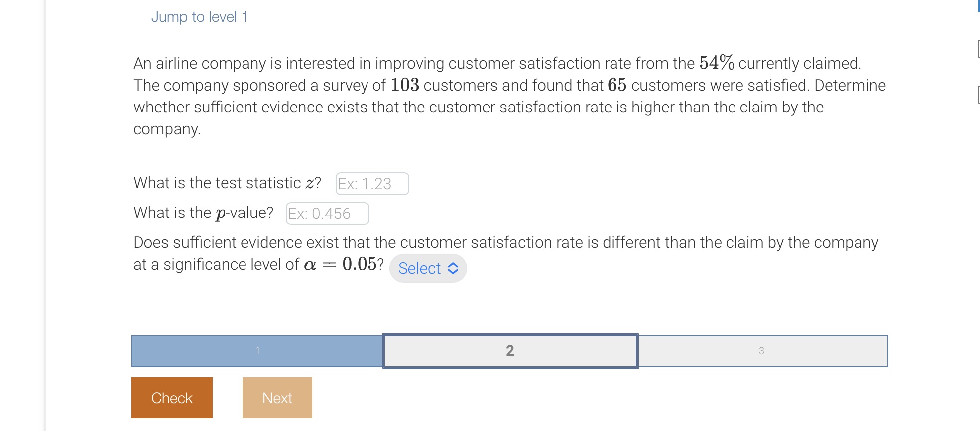Submit the answers using Check
This screenshot has height=431, width=980.
pyautogui.click(x=171, y=397)
